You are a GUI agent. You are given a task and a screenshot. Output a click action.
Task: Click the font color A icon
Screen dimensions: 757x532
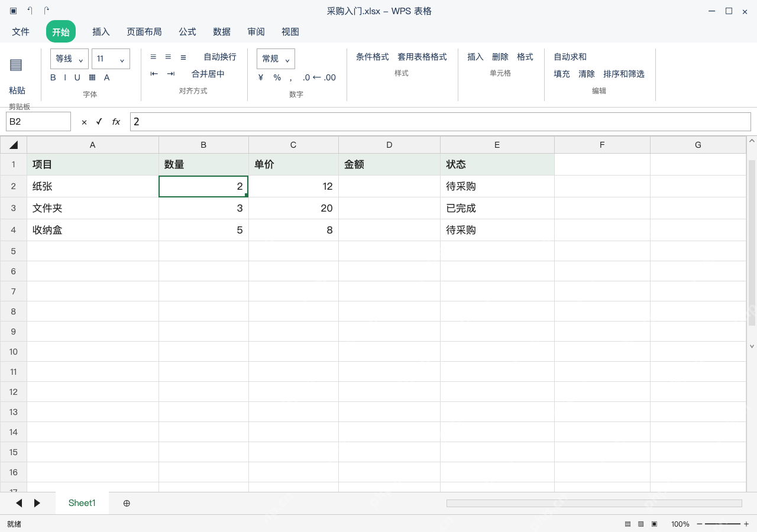[x=107, y=77]
